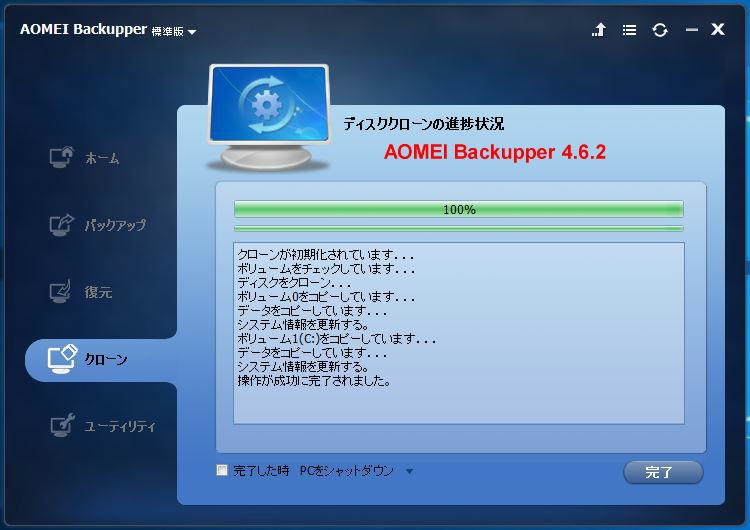750x530 pixels.
Task: Click the 完了 finish button
Action: 663,472
